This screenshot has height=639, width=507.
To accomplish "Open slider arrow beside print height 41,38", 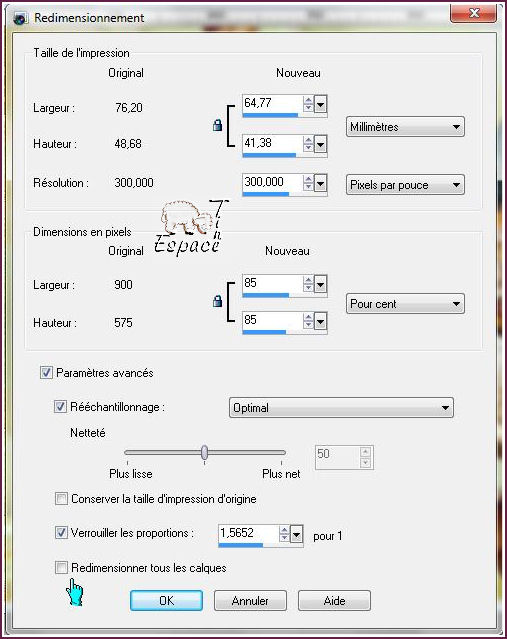I will point(321,144).
